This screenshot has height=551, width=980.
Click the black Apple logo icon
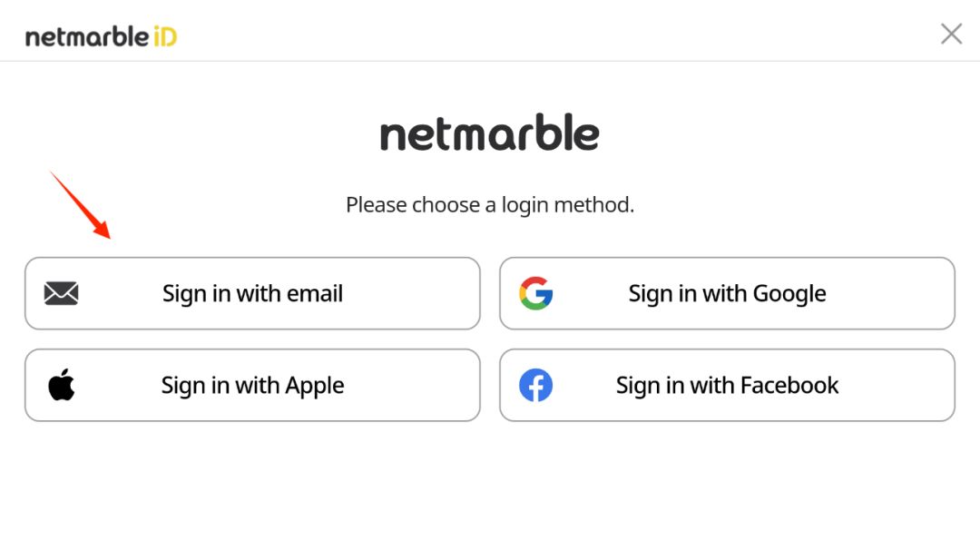click(x=61, y=385)
